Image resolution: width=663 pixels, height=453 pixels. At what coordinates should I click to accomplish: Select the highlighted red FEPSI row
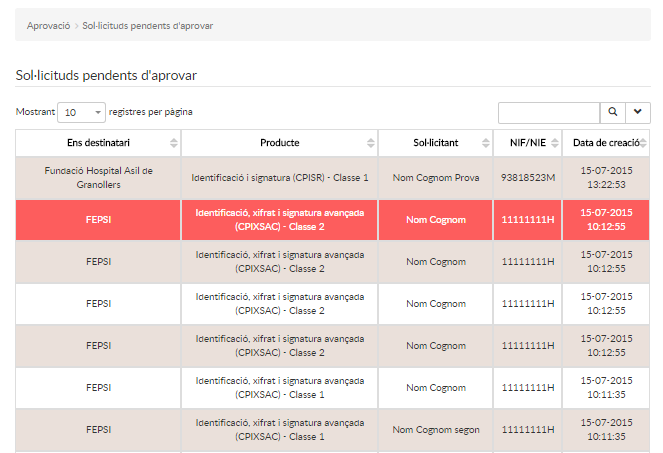tap(98, 220)
